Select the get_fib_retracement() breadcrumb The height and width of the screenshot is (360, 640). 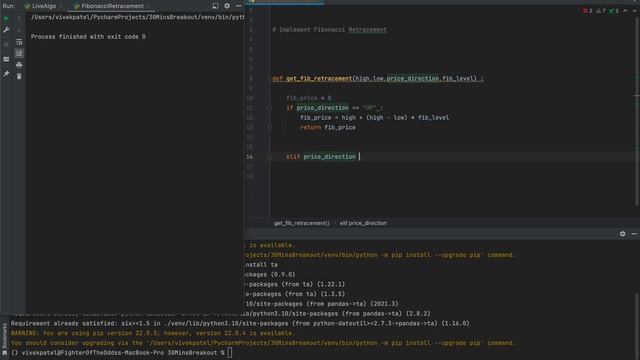tap(302, 223)
